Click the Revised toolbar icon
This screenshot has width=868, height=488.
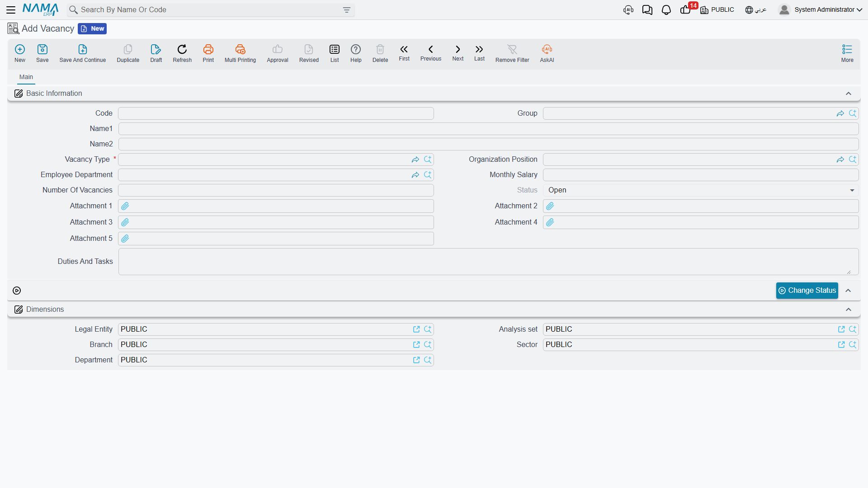[x=309, y=53]
